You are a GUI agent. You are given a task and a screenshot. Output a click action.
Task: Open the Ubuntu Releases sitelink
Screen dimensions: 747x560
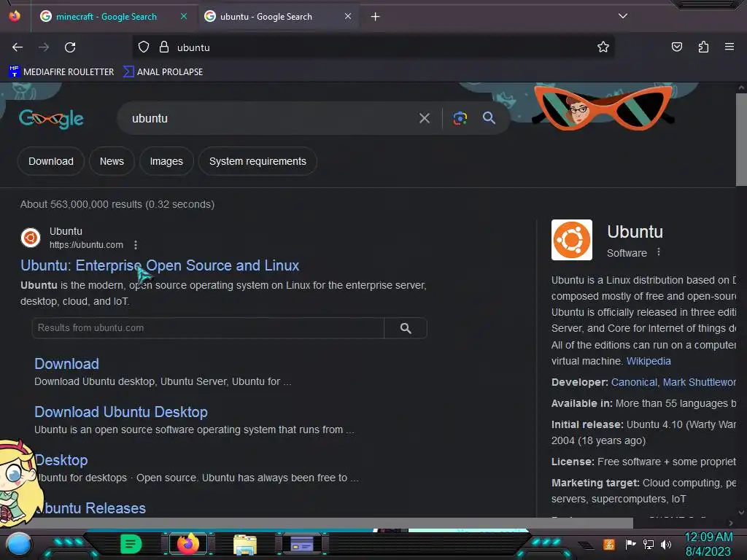tap(90, 508)
